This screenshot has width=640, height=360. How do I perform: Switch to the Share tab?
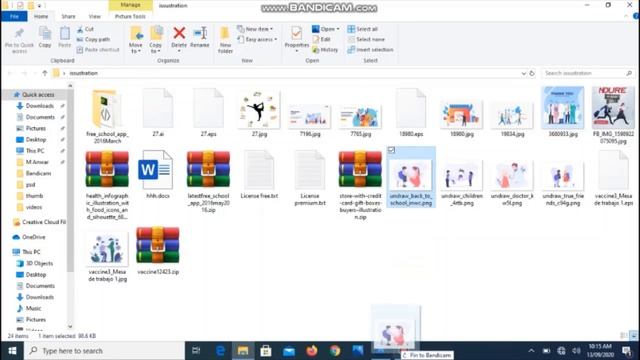tap(68, 16)
